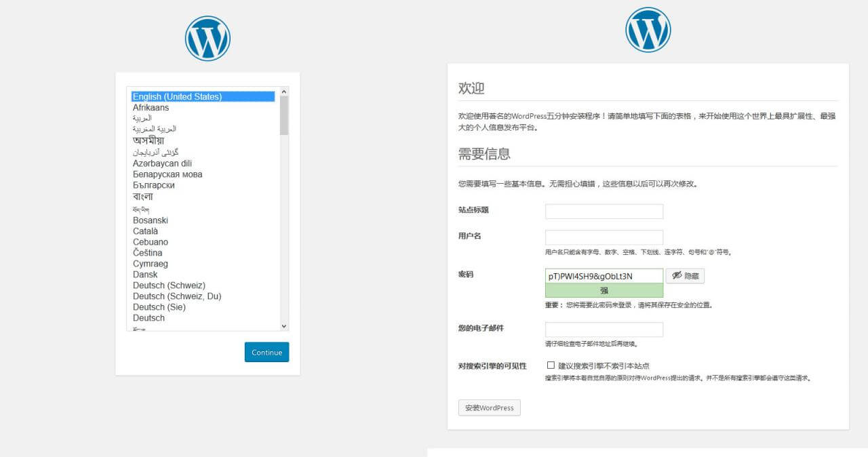This screenshot has width=868, height=457.
Task: Click the 强 password strength indicator
Action: (x=603, y=290)
